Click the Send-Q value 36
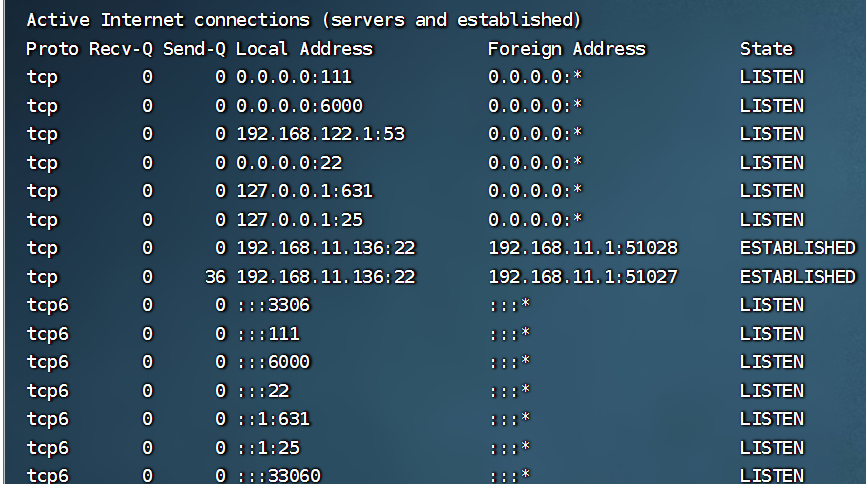 click(x=215, y=277)
